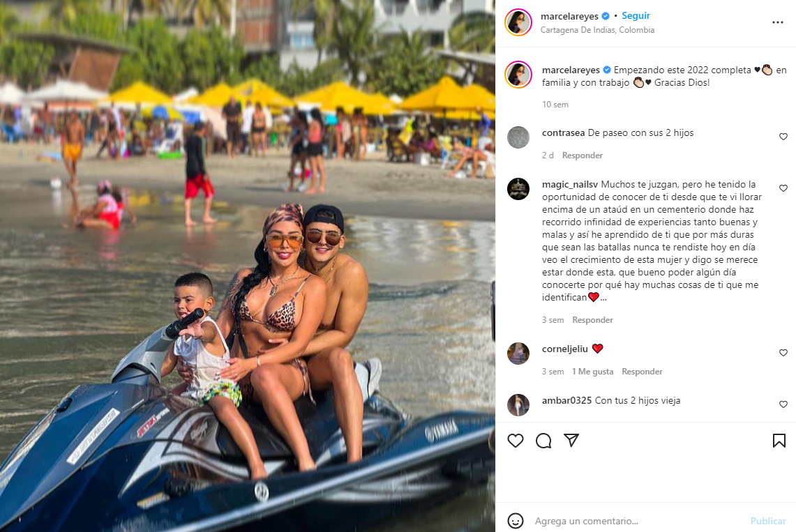Save post with the bookmark icon
Image resolution: width=796 pixels, height=532 pixels.
pos(779,441)
